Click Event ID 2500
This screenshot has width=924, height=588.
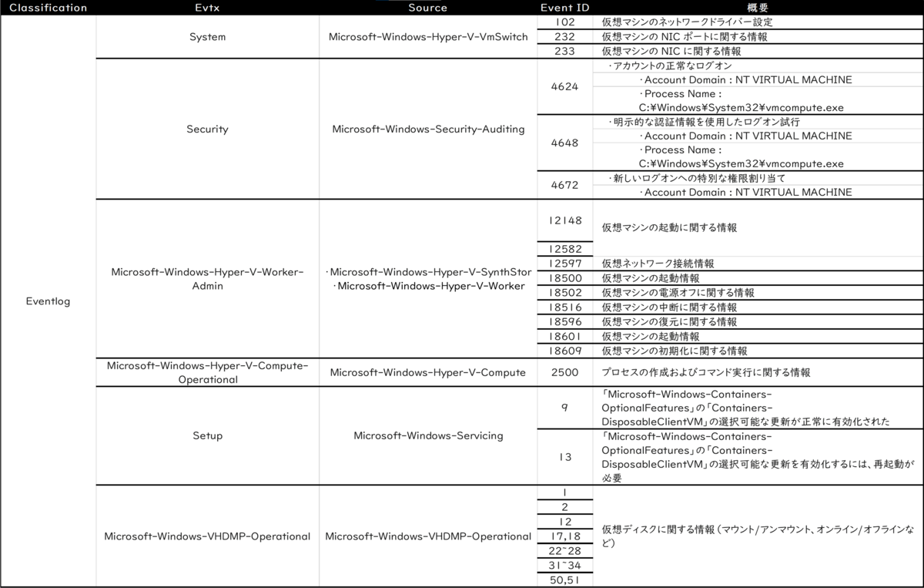566,372
